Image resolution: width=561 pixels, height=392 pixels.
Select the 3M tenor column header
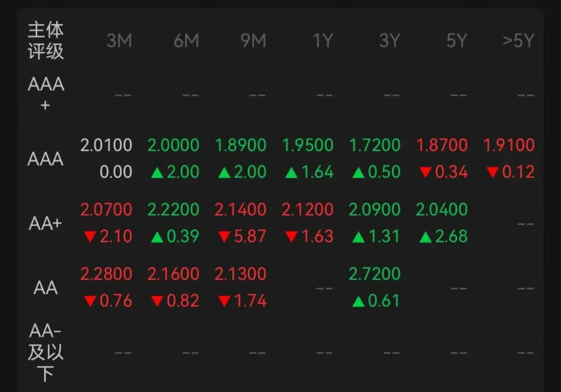point(119,41)
